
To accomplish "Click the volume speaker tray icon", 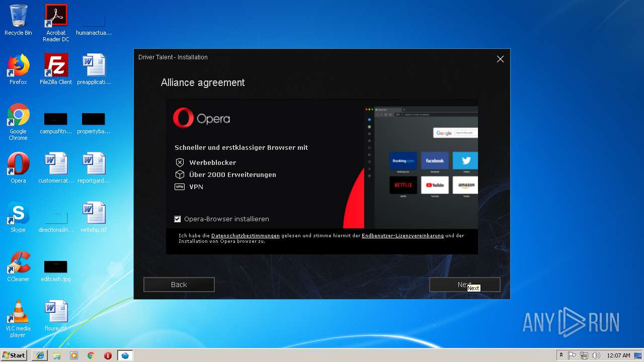I will [596, 355].
